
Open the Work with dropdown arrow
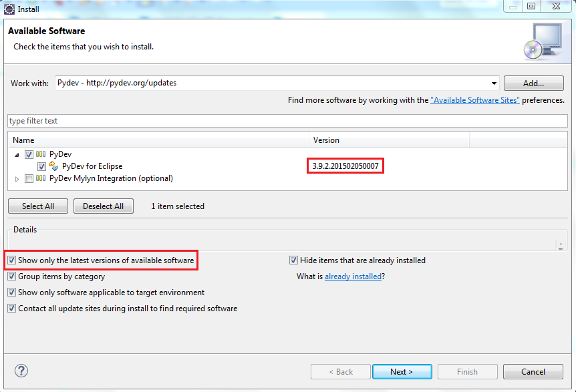494,83
